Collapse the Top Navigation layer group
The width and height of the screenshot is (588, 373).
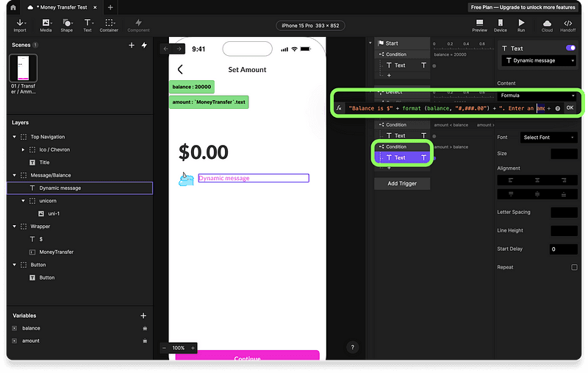tap(14, 137)
